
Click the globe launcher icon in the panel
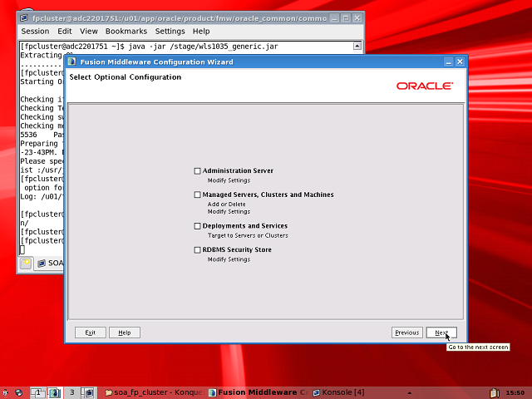(18, 392)
